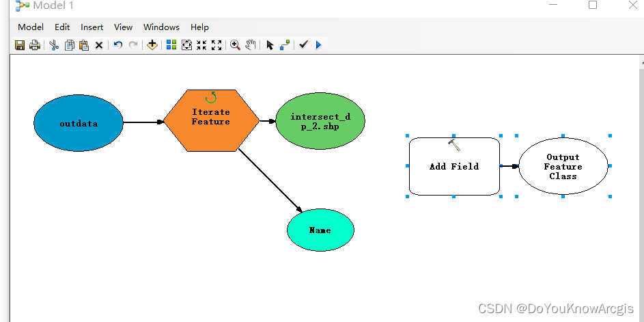The height and width of the screenshot is (322, 644).
Task: Choose the Select arrow tool
Action: (x=270, y=45)
